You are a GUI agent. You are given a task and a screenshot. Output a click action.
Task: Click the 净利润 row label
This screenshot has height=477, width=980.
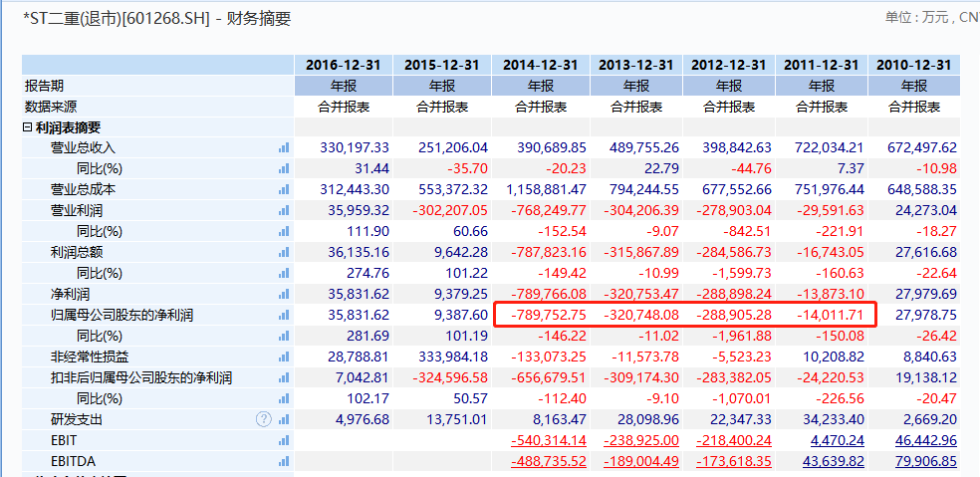pyautogui.click(x=70, y=294)
